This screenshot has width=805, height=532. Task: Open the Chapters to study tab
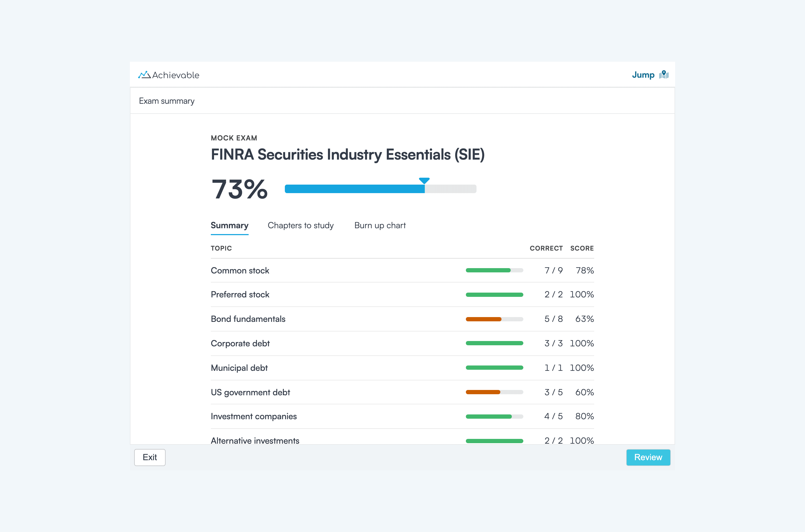tap(301, 226)
